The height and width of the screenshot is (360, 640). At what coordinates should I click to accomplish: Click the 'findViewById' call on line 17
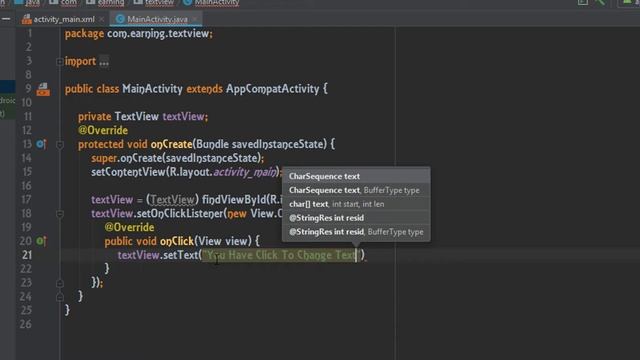point(234,200)
